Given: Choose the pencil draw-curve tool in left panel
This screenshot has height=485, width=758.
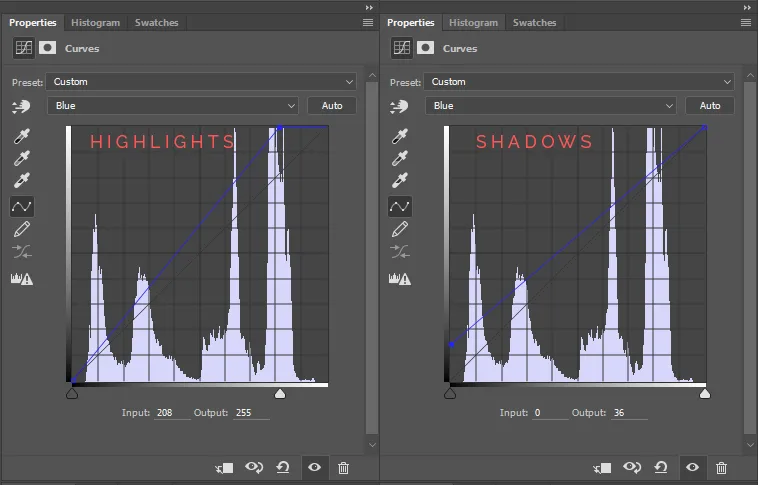Looking at the screenshot, I should 22,229.
